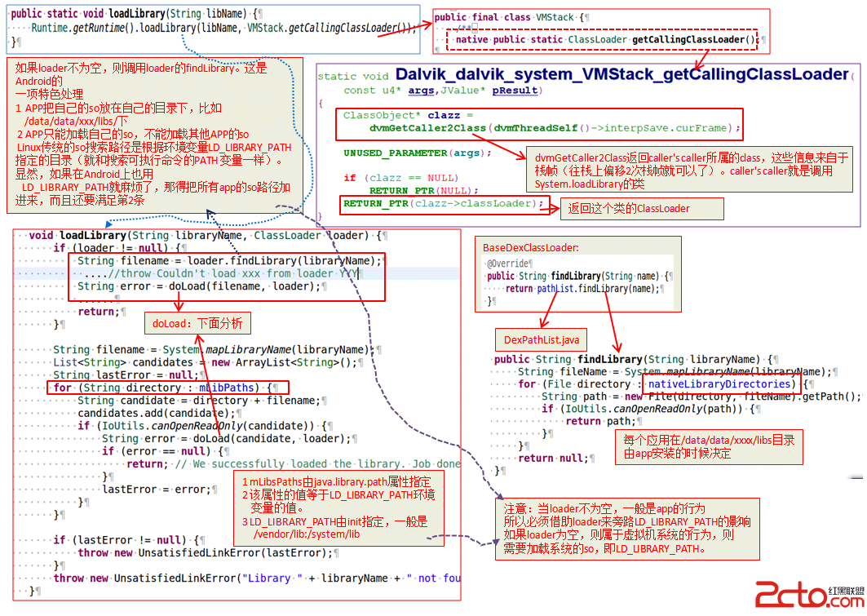Click the '每个应用在/data/data/xxxx/libs目录' note
867x616 pixels.
coord(709,440)
